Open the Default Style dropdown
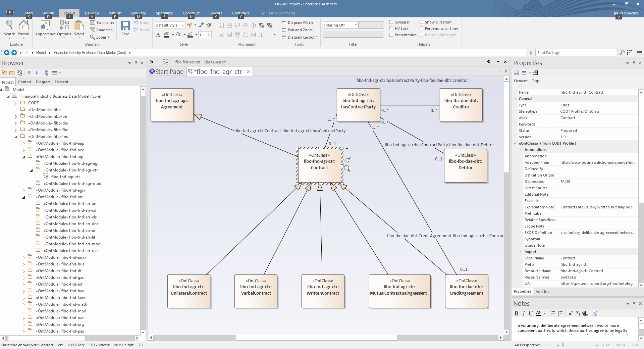Viewport: 644px width, 349px height. click(x=183, y=25)
